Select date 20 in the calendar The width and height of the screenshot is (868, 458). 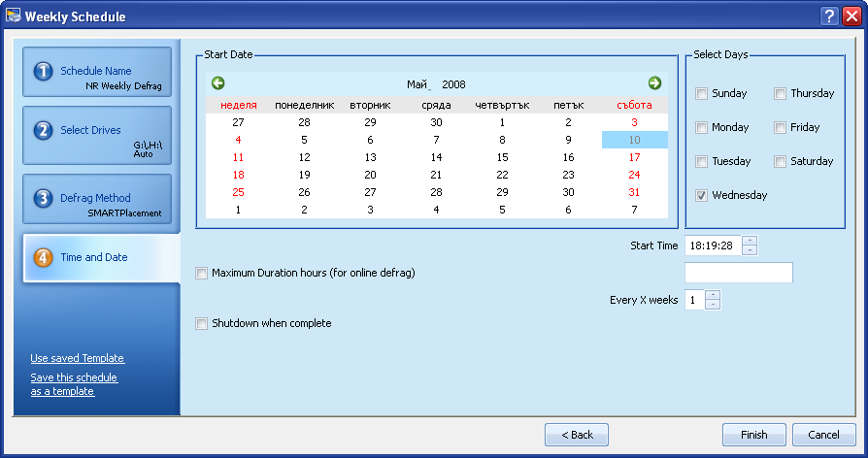370,175
